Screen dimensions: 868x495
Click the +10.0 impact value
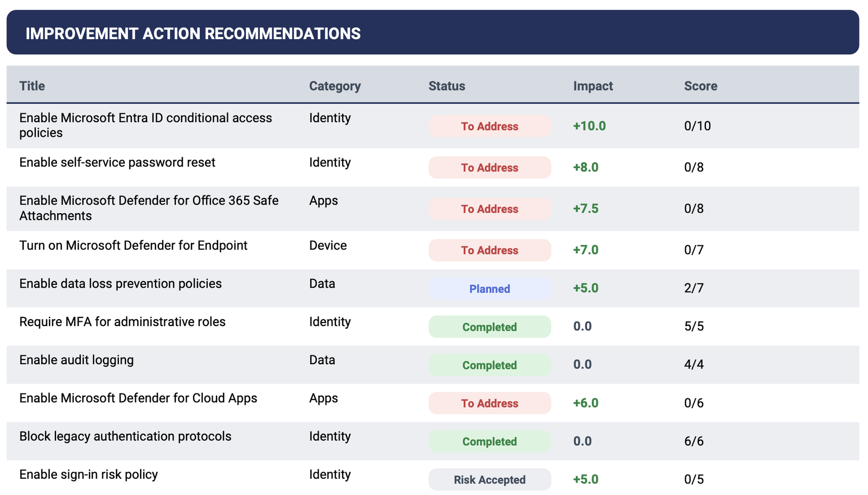click(589, 126)
